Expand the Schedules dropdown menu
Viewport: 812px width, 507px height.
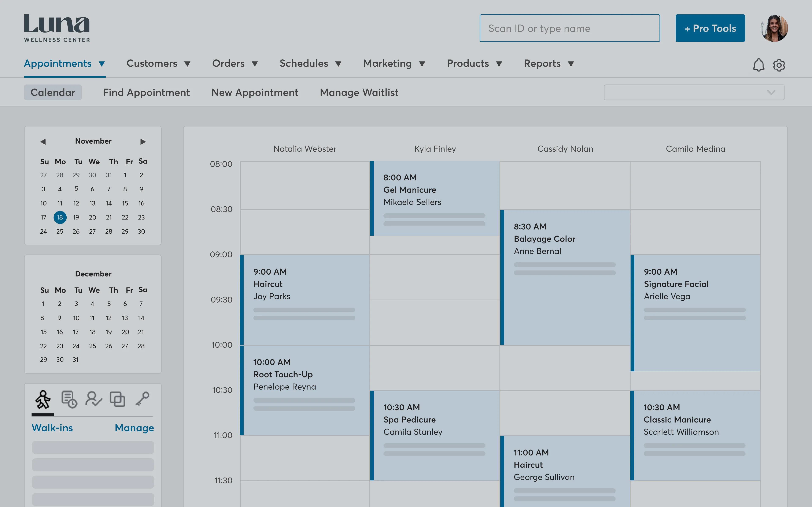click(310, 64)
